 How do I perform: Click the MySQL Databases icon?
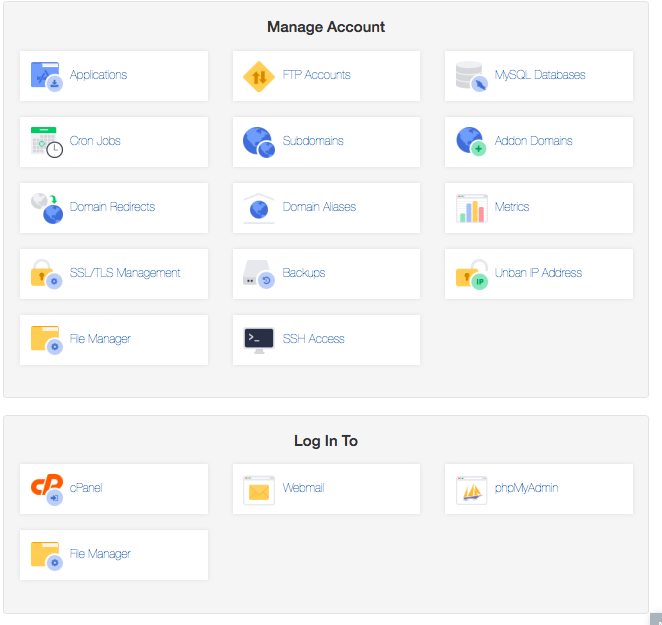471,76
